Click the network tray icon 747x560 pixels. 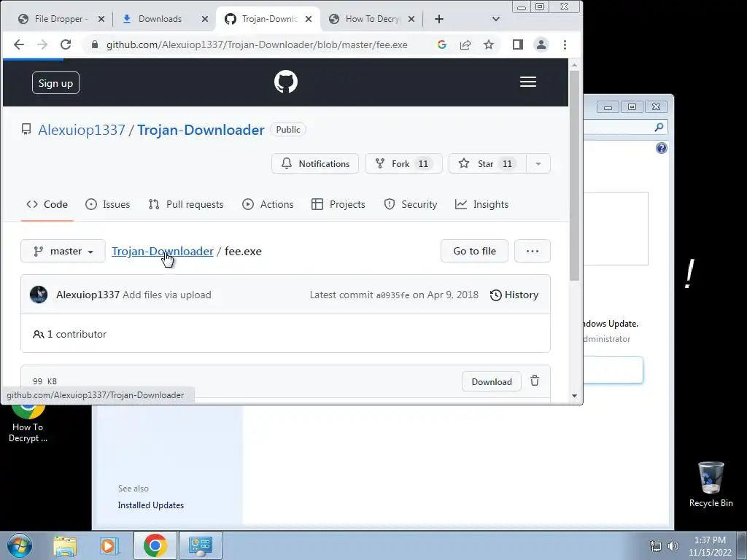point(656,546)
